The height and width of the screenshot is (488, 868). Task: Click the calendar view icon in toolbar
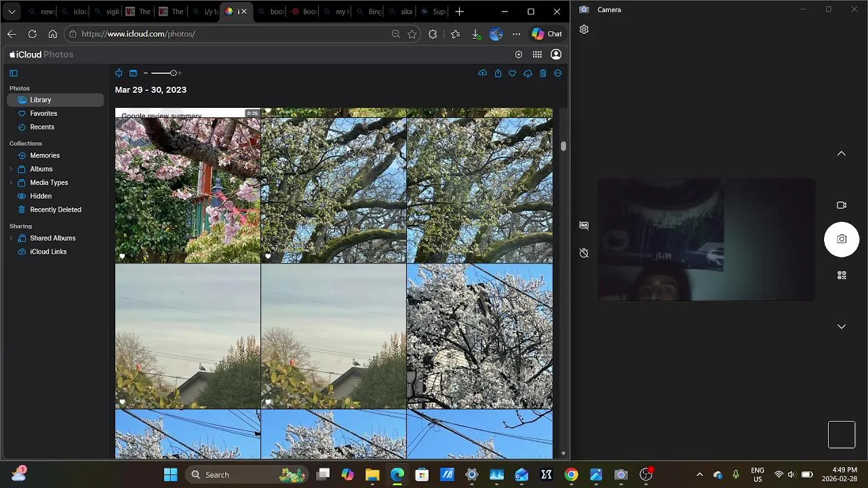[133, 73]
